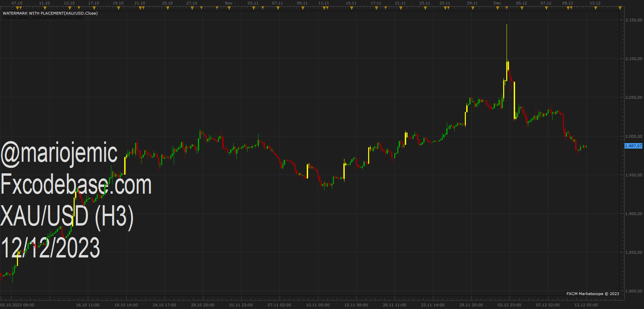Select the WATERMARK WITH PLACEMENT indicator label
Screen dimensions: 644x309
coord(50,13)
